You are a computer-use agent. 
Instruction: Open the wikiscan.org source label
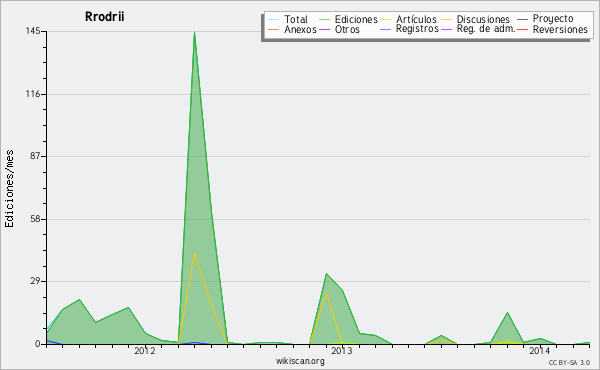click(300, 361)
